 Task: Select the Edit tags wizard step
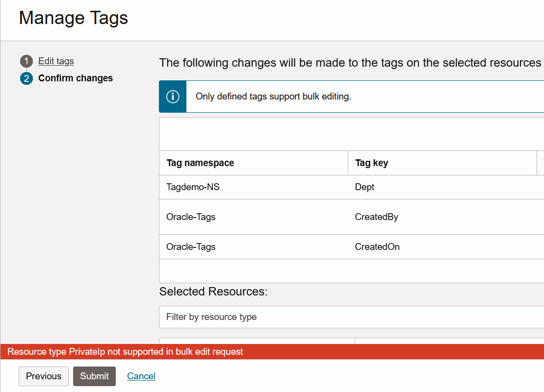point(55,61)
